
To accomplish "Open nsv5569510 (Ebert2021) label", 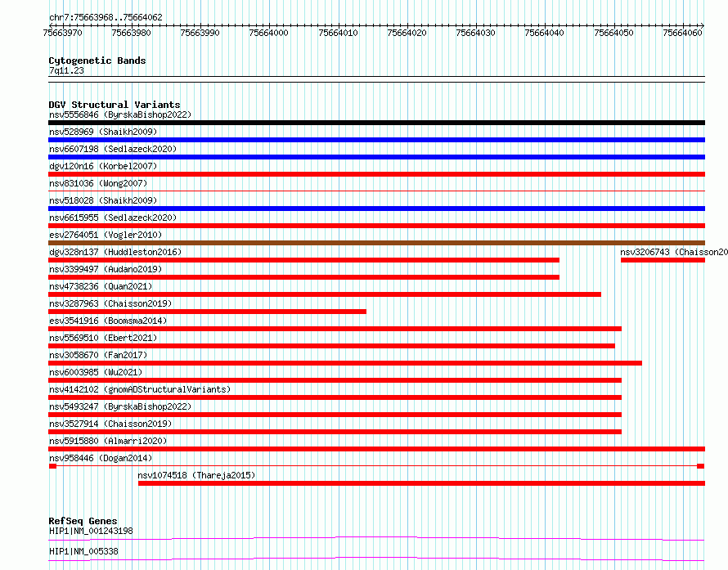I will click(103, 338).
